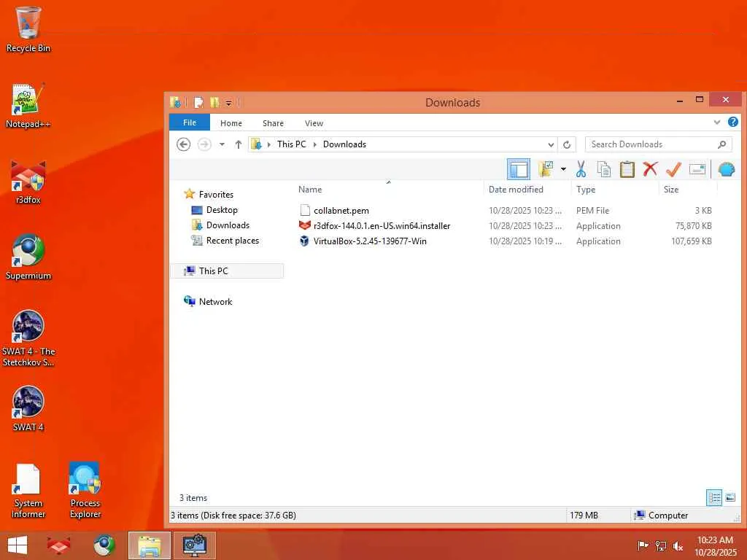Click the muted volume tray icon

click(678, 546)
